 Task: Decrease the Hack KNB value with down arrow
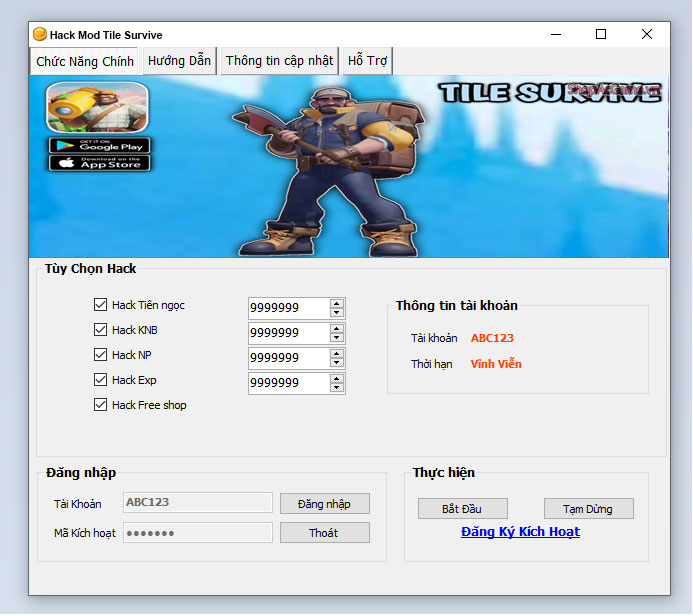(x=337, y=338)
